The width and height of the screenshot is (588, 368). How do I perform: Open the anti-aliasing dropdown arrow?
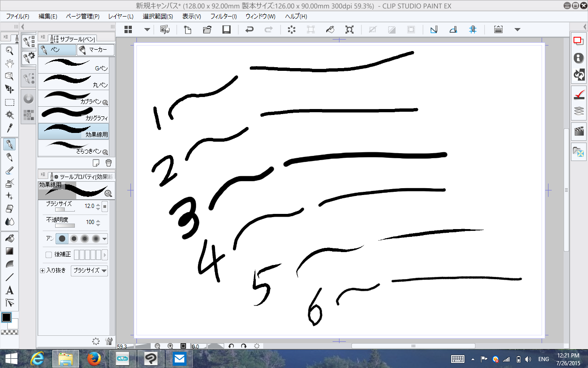(105, 239)
